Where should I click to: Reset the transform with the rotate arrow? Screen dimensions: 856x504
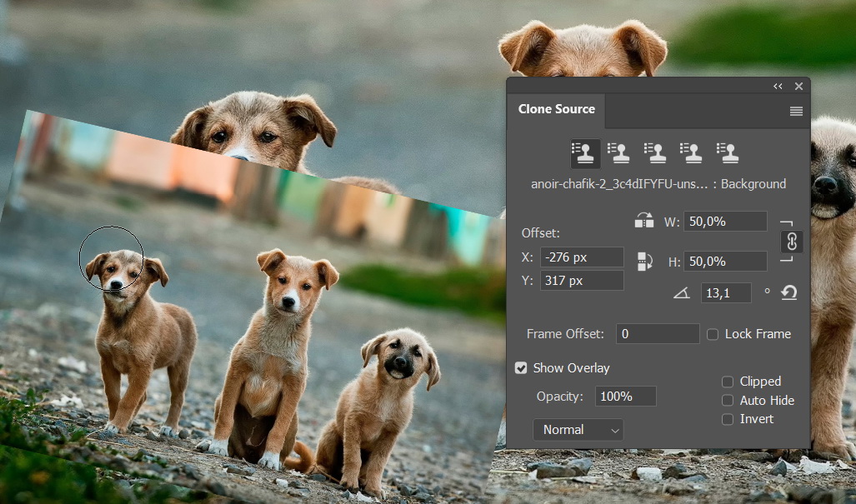coord(788,292)
